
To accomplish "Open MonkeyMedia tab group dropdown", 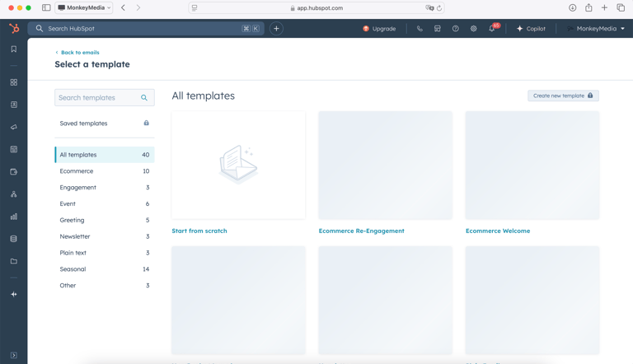I will click(84, 7).
